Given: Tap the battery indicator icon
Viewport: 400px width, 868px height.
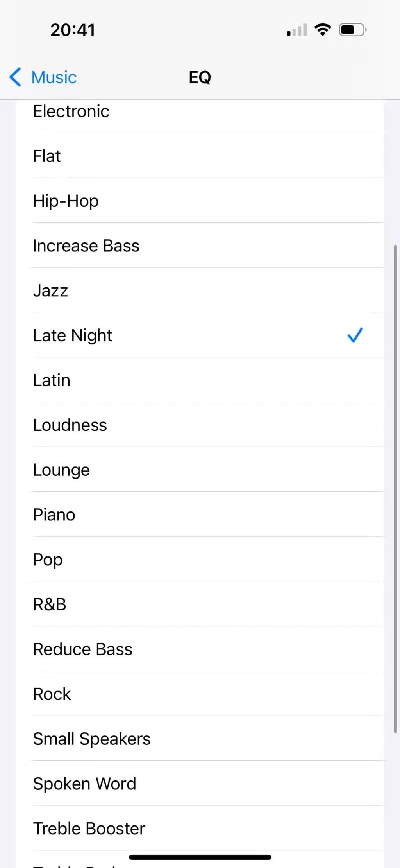Looking at the screenshot, I should tap(352, 30).
